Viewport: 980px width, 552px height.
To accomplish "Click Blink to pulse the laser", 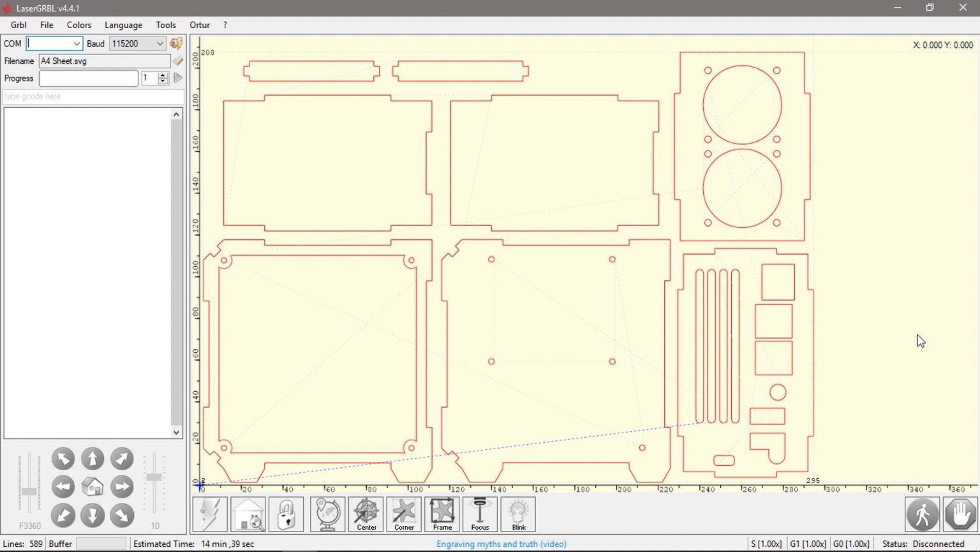I will (x=518, y=514).
